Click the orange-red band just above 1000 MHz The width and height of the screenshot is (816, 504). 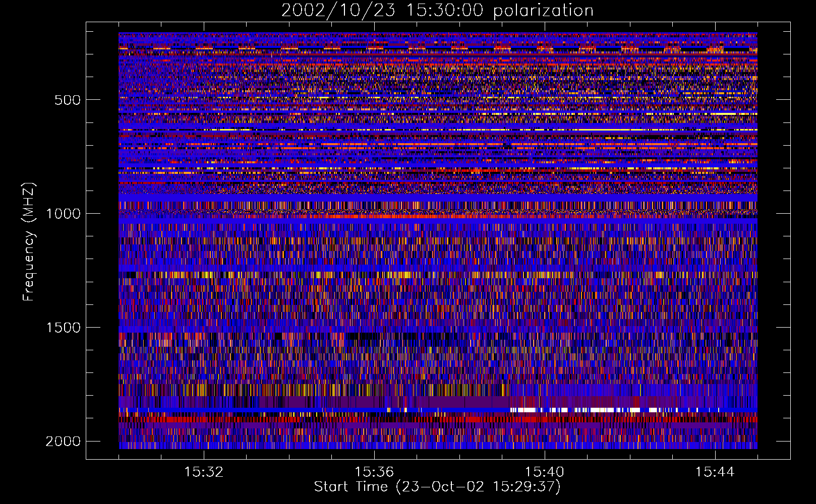coord(438,217)
